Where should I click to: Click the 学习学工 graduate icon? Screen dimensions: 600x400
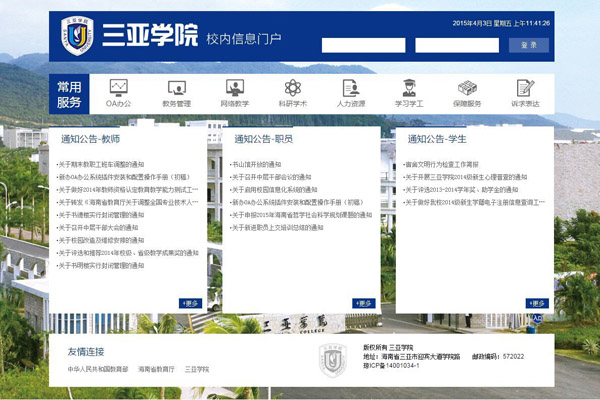tap(408, 90)
